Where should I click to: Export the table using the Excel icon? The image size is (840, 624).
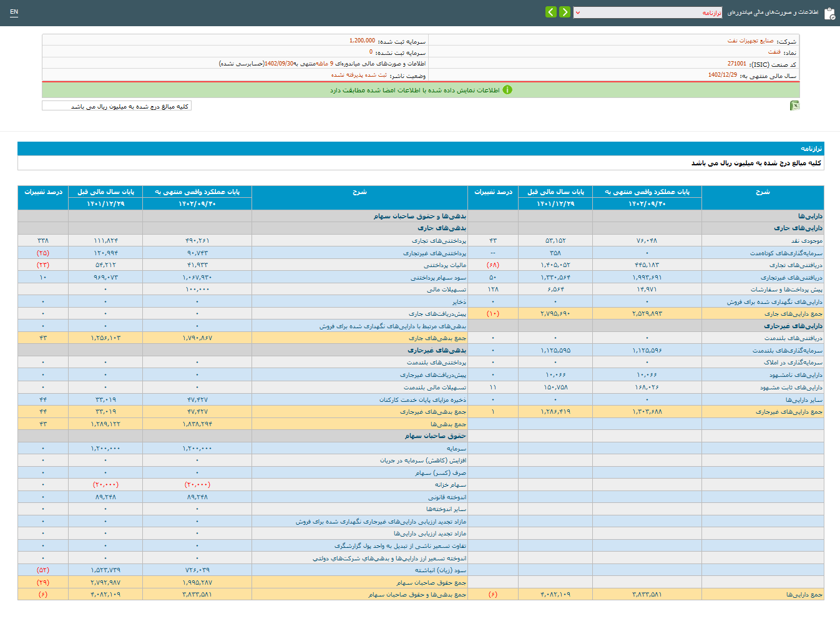tap(794, 106)
